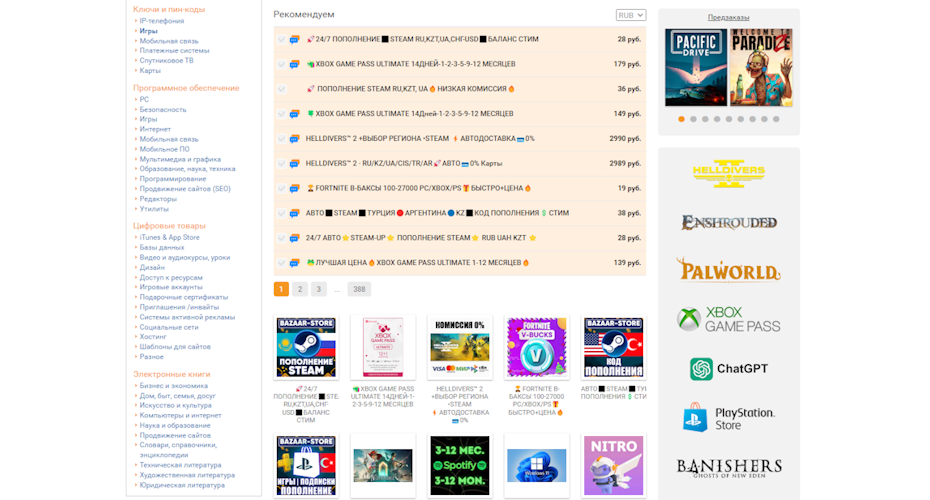Open HELLDIVERS 2 +выбор региона Steam listing
The width and height of the screenshot is (930, 500).
pos(420,139)
